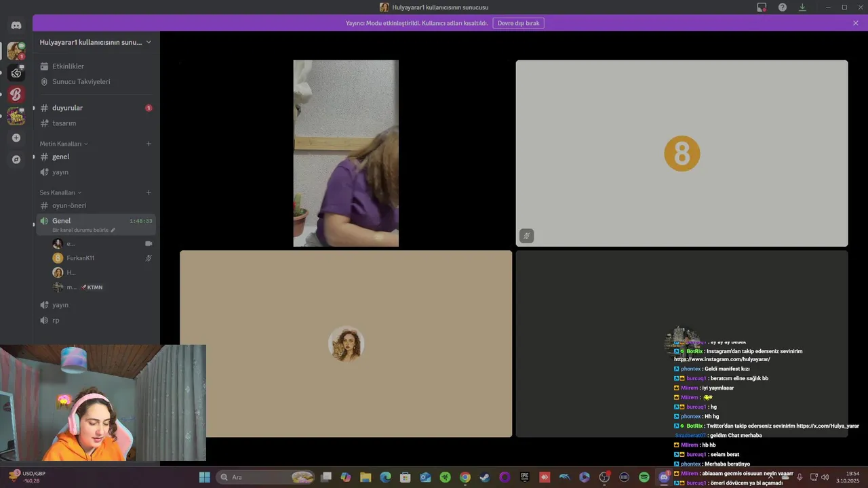
Task: Open the x.com Hulya_yarar Twitter link
Action: pyautogui.click(x=827, y=426)
